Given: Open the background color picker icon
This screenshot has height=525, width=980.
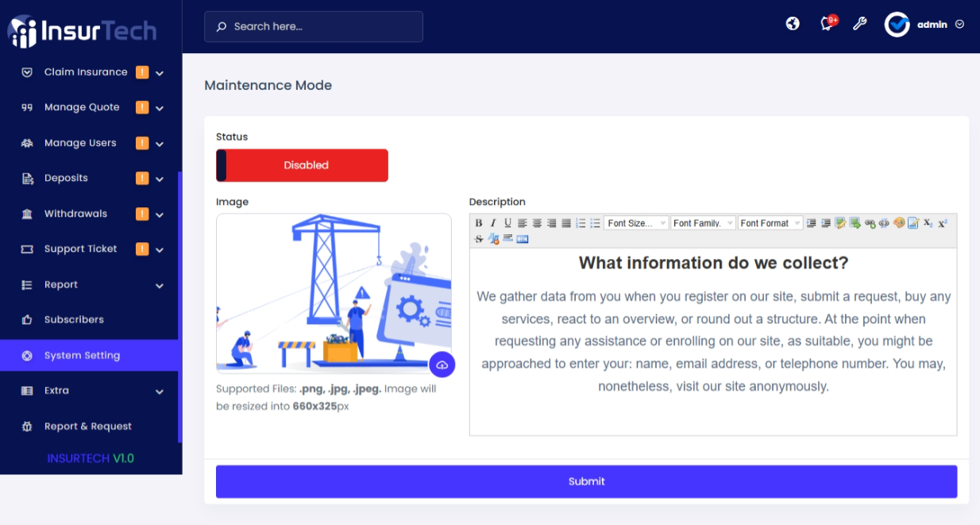Looking at the screenshot, I should point(913,223).
